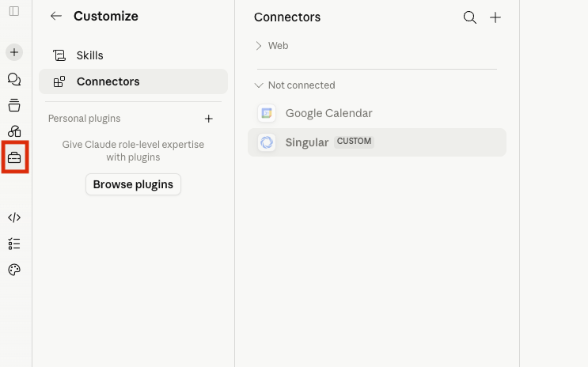Go back using the Customize arrow
The image size is (588, 367).
click(56, 16)
